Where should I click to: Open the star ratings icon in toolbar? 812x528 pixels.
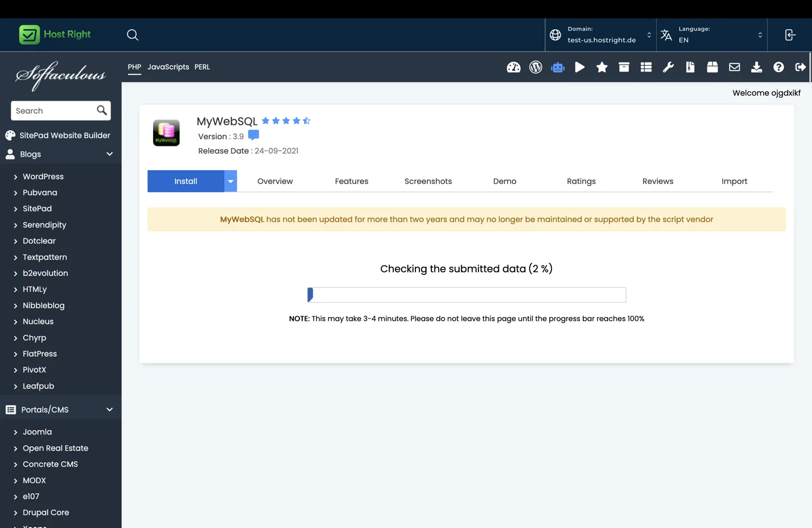[x=602, y=67]
